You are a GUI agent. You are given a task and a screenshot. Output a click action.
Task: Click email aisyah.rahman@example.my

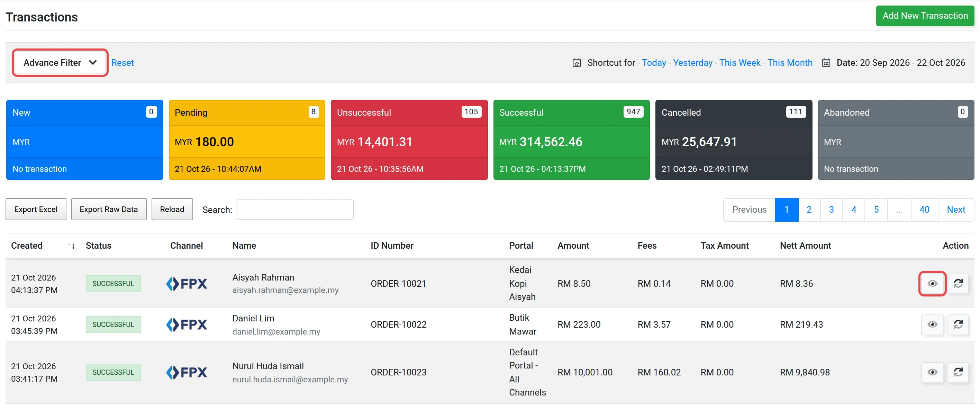[x=285, y=290]
